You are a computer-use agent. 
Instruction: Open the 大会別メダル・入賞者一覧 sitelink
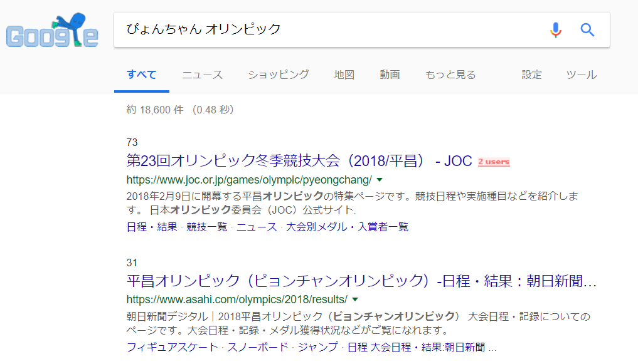tap(347, 227)
